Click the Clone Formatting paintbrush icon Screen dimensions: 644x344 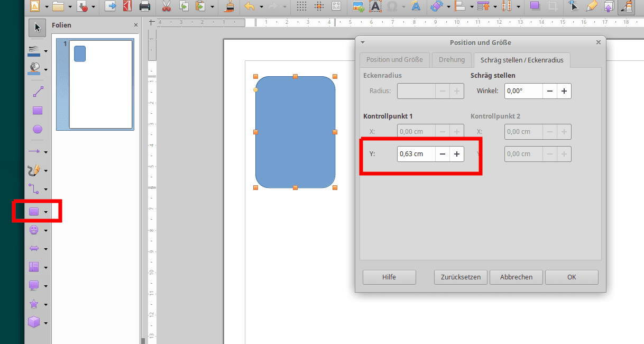coord(229,6)
